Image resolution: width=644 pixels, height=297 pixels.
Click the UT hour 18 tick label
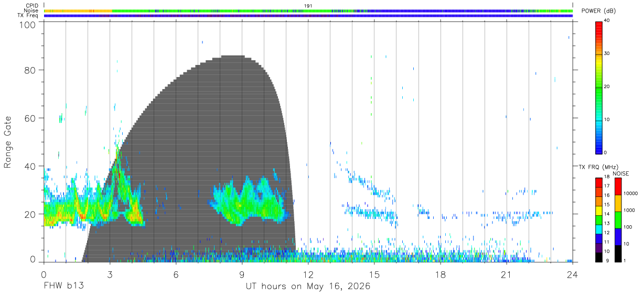tap(441, 274)
